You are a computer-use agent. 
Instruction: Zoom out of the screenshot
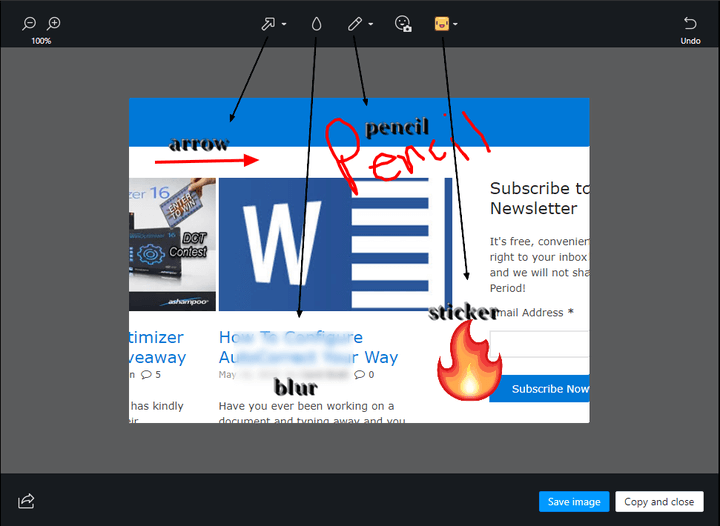[29, 23]
